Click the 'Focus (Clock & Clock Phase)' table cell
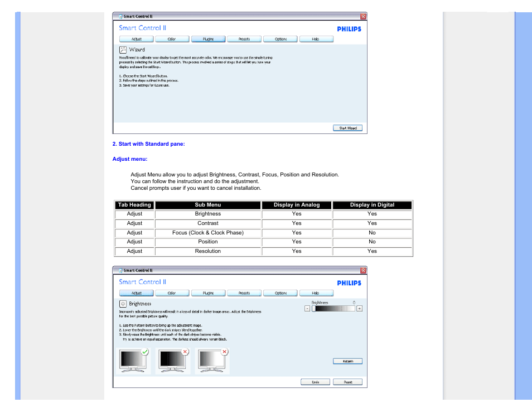Screen dimensions: 532x412 208,233
